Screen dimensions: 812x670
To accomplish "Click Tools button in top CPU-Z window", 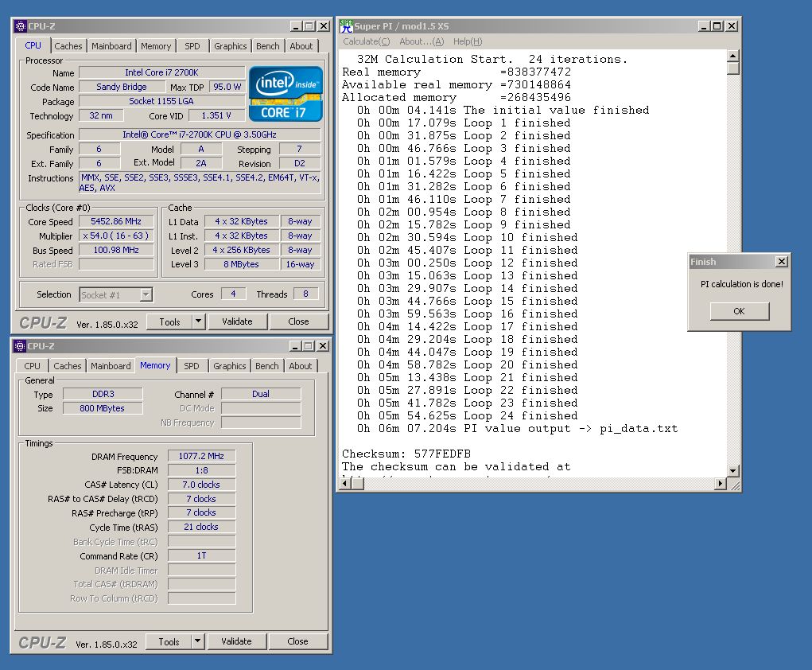I will [x=169, y=321].
